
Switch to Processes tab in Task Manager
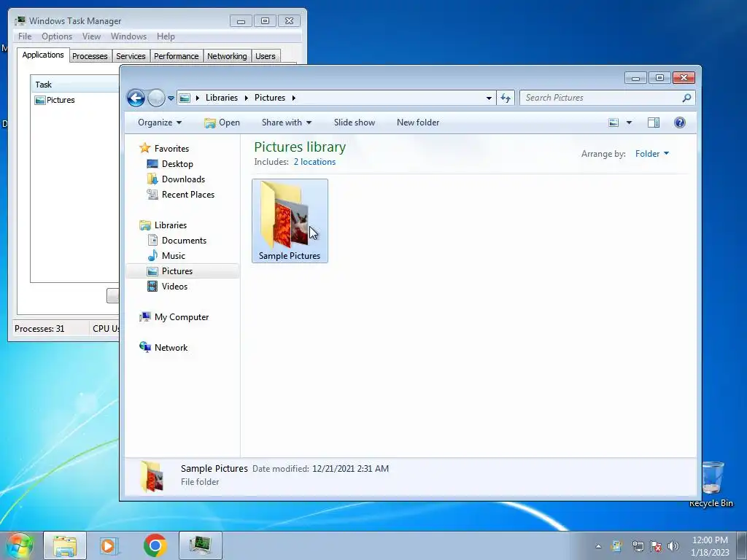click(x=90, y=56)
